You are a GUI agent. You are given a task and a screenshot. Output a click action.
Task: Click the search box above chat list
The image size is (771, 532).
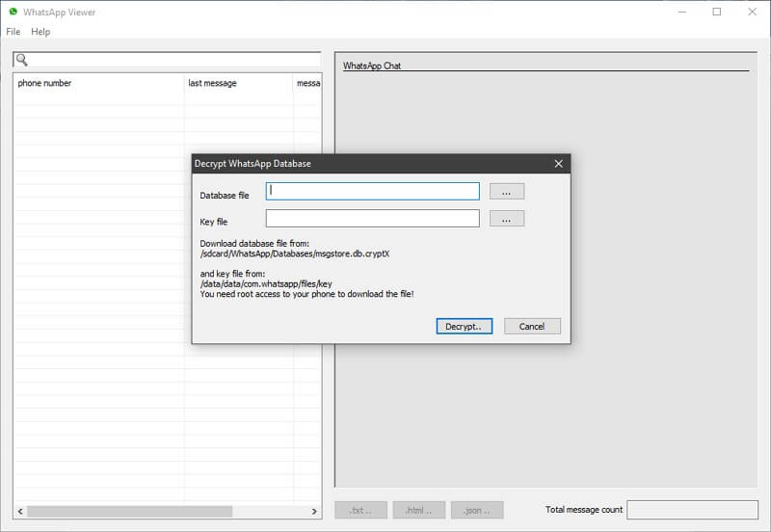click(173, 60)
